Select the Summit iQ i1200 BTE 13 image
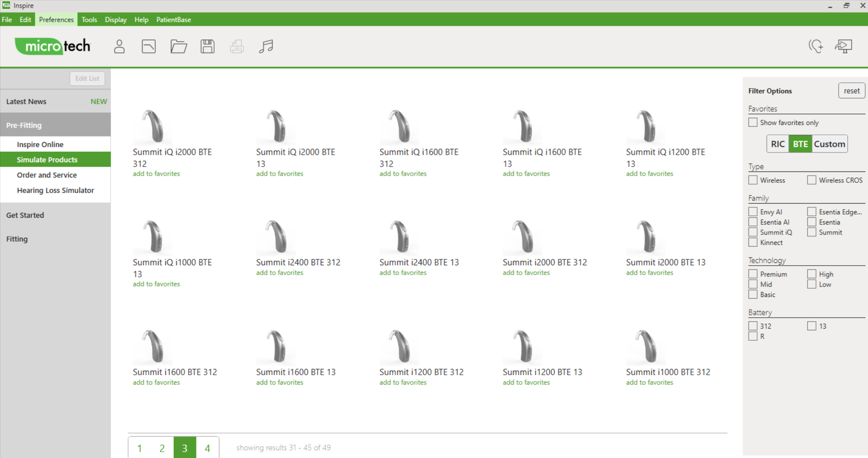This screenshot has width=868, height=458. click(646, 127)
